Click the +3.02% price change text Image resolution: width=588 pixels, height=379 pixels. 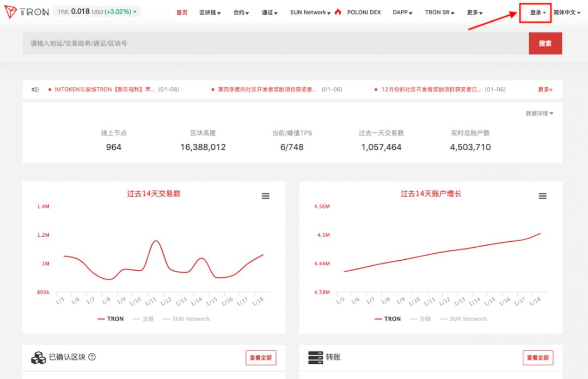pyautogui.click(x=118, y=12)
